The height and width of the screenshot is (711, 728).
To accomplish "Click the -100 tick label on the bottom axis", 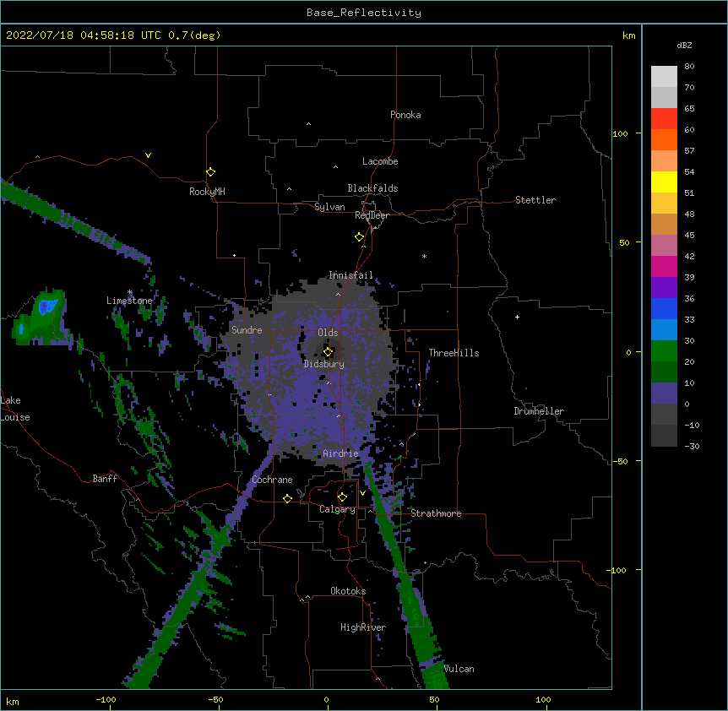I will 106,699.
